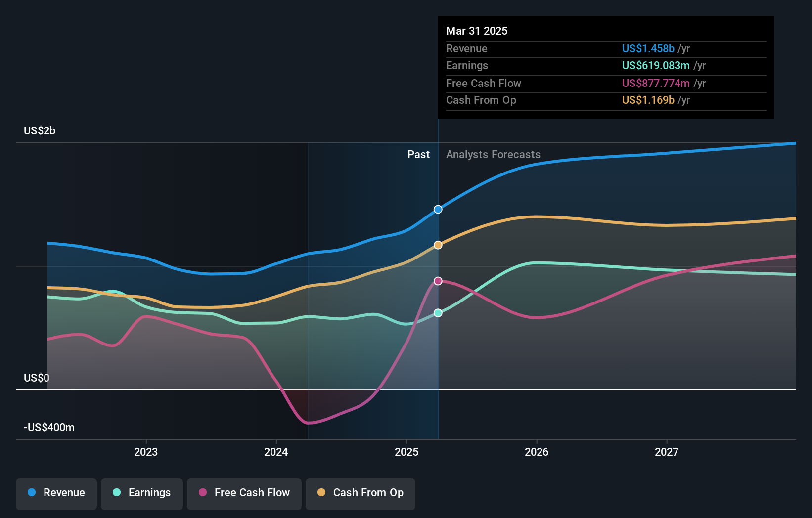This screenshot has height=518, width=812.
Task: Toggle the Free Cash Flow legend button
Action: (244, 494)
